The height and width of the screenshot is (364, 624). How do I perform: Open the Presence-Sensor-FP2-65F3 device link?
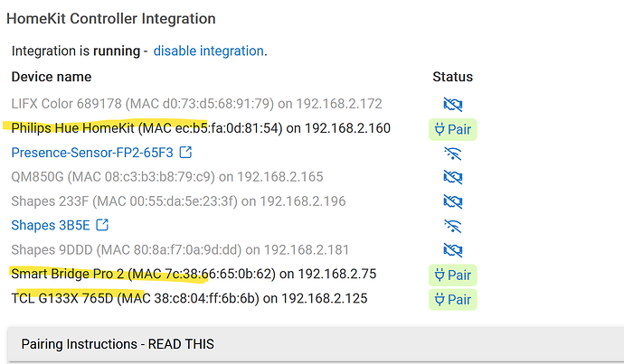point(92,153)
